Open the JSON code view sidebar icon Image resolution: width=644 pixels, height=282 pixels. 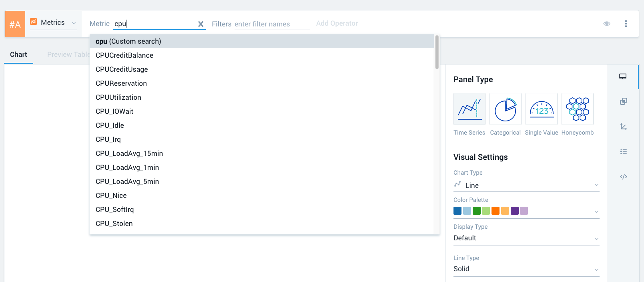coord(623,177)
